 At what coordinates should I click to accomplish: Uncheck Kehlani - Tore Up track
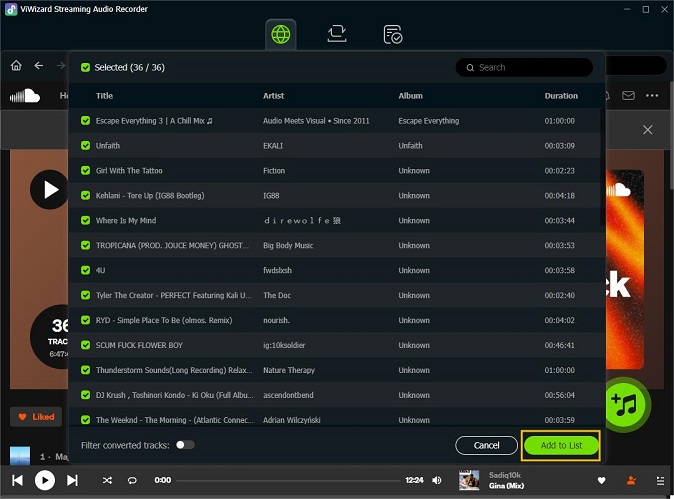click(86, 196)
